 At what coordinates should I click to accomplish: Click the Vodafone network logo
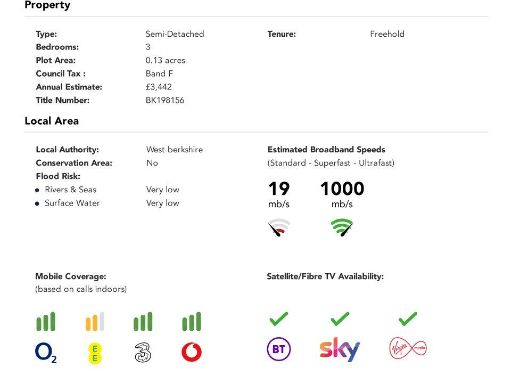click(192, 352)
